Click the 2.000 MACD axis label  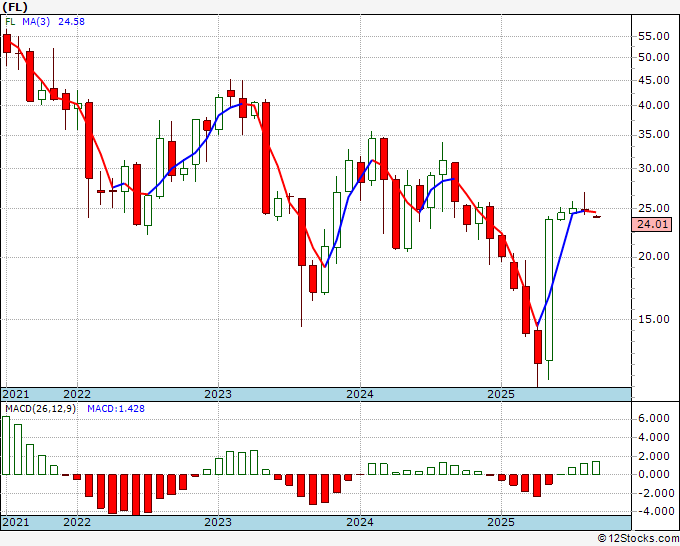click(654, 456)
